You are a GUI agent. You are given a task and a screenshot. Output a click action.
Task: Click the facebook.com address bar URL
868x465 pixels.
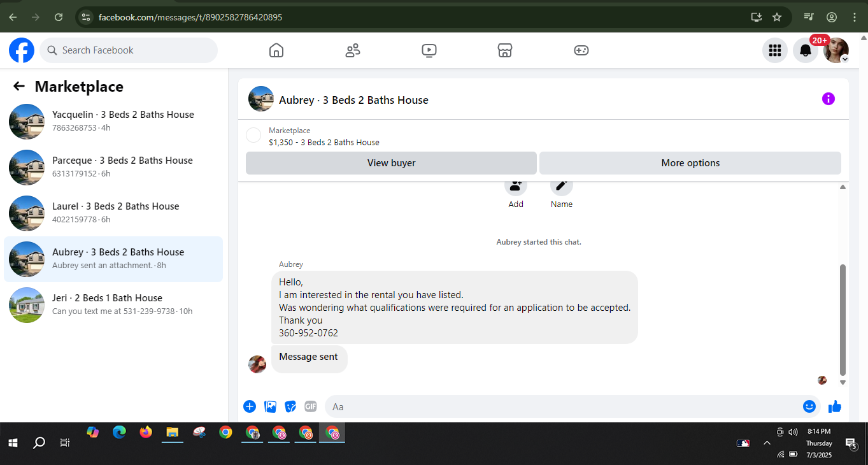pyautogui.click(x=190, y=17)
